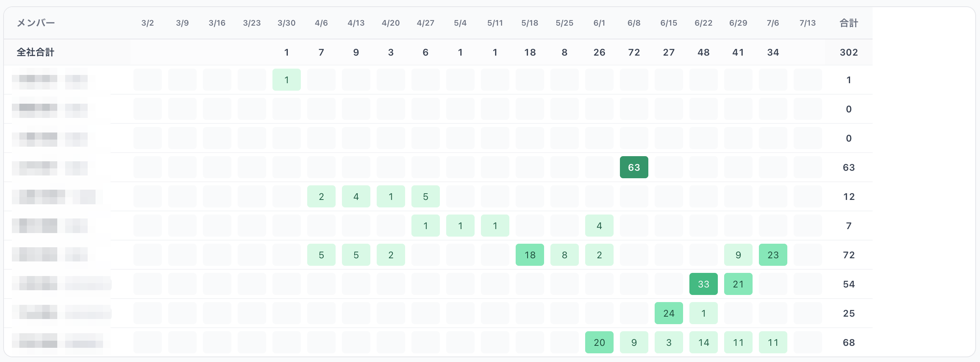Click the dark cell 33 under 6/22

[x=704, y=284]
